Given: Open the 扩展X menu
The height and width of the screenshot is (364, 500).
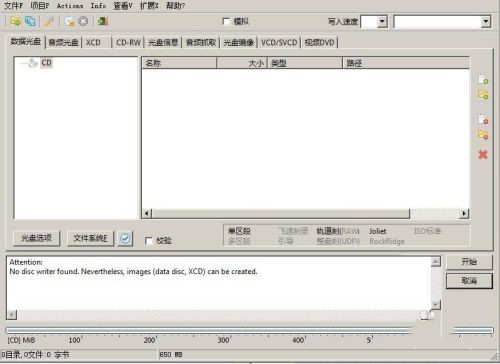Looking at the screenshot, I should pos(149,6).
